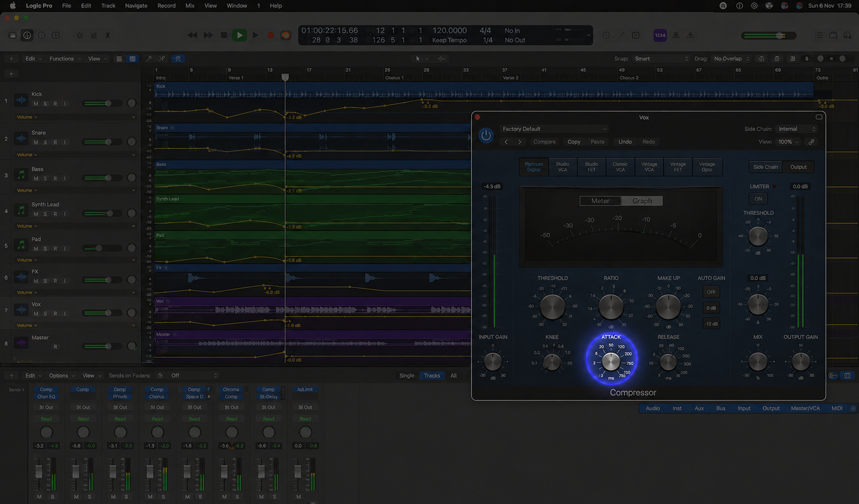Open the Mixer button in the control bar
Screen dimensions: 859x504
pyautogui.click(x=93, y=35)
